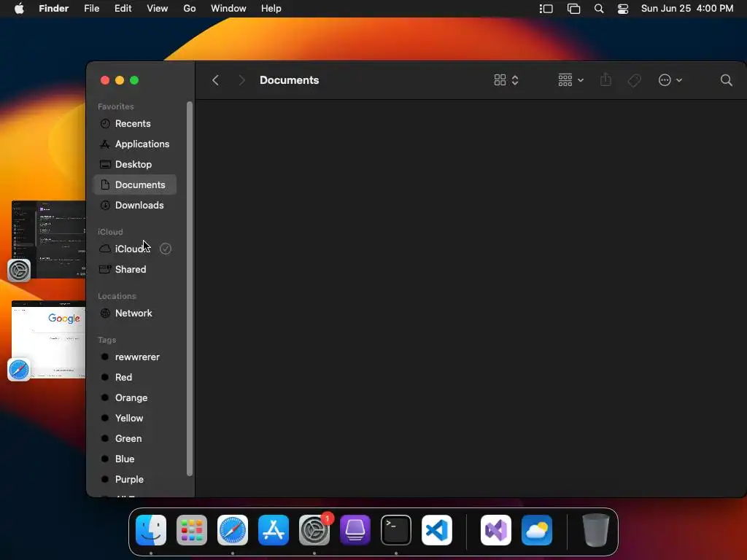The height and width of the screenshot is (560, 747).
Task: Click the Edit Tags icon
Action: [634, 80]
